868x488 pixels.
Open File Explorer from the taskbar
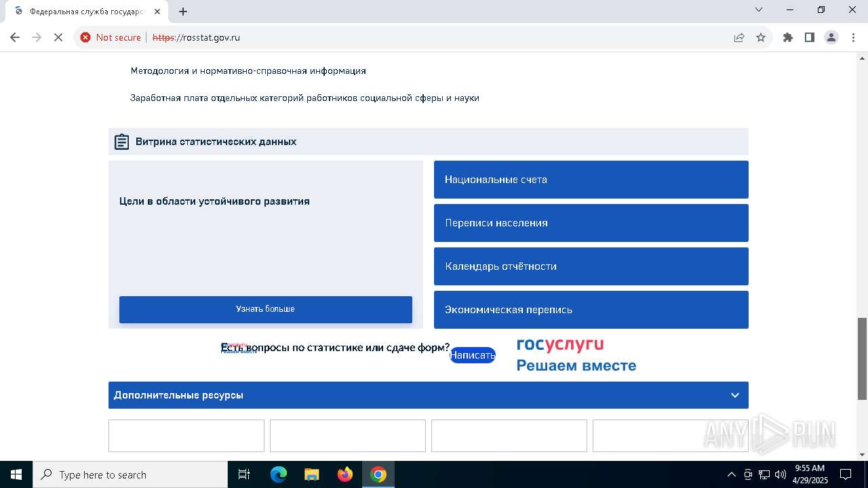[x=311, y=474]
